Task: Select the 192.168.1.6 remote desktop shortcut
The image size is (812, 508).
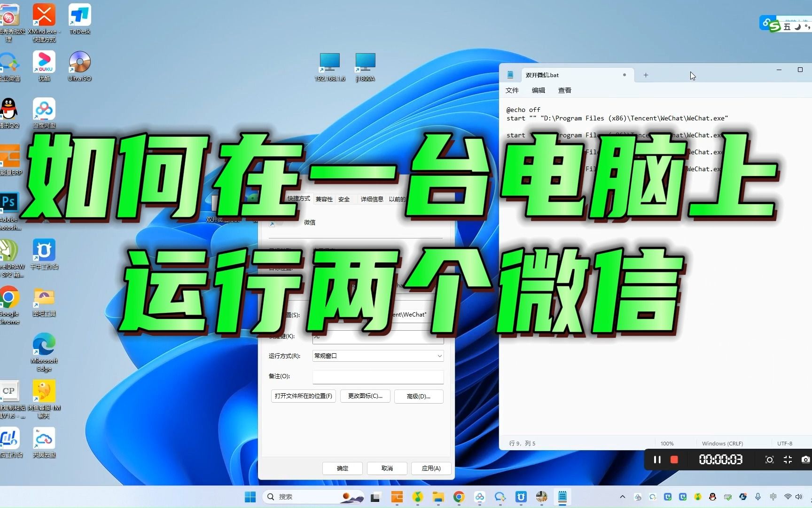Action: [x=330, y=67]
